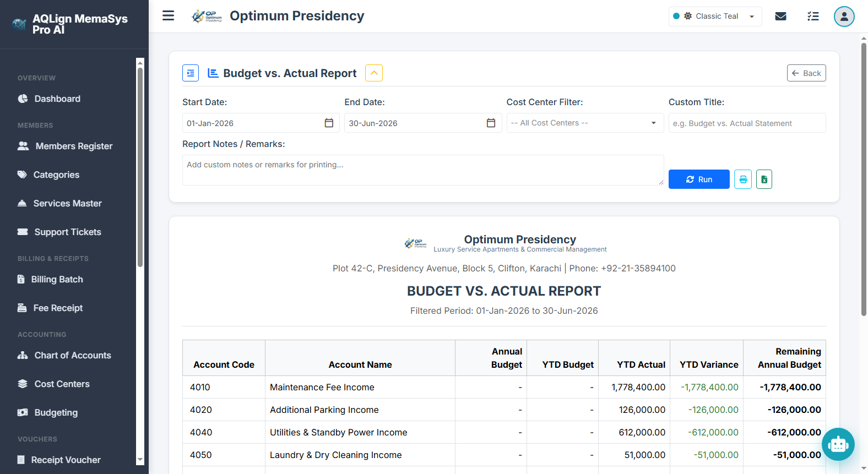868x474 pixels.
Task: Toggle the filter panel indent icon
Action: [x=191, y=73]
